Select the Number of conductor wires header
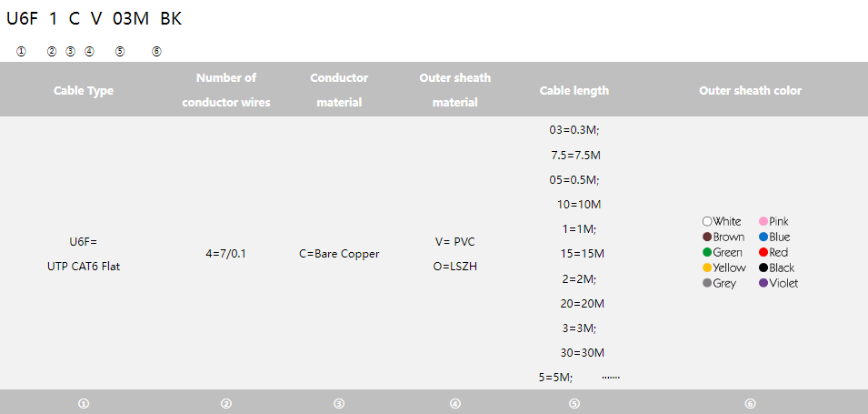This screenshot has width=868, height=414. [226, 90]
